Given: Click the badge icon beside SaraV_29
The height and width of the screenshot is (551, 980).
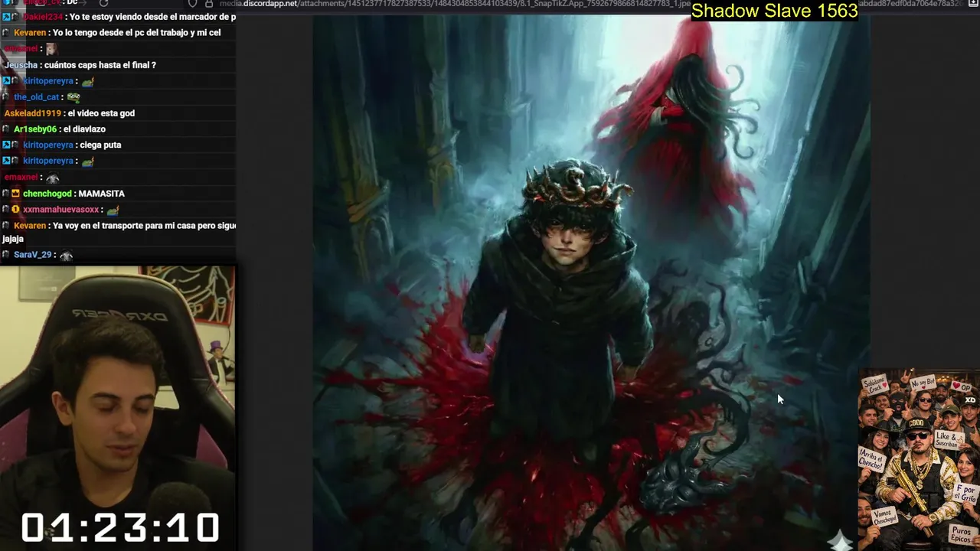Looking at the screenshot, I should click(x=6, y=255).
